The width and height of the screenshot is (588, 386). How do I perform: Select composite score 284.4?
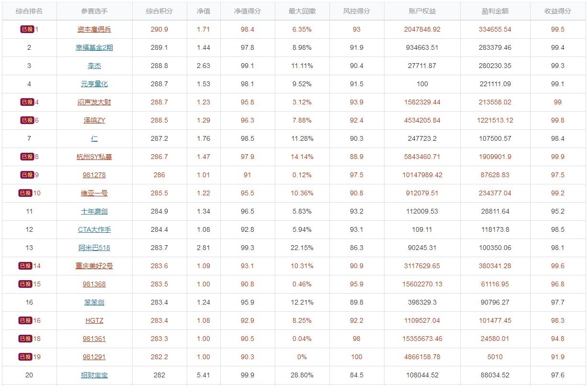[159, 229]
